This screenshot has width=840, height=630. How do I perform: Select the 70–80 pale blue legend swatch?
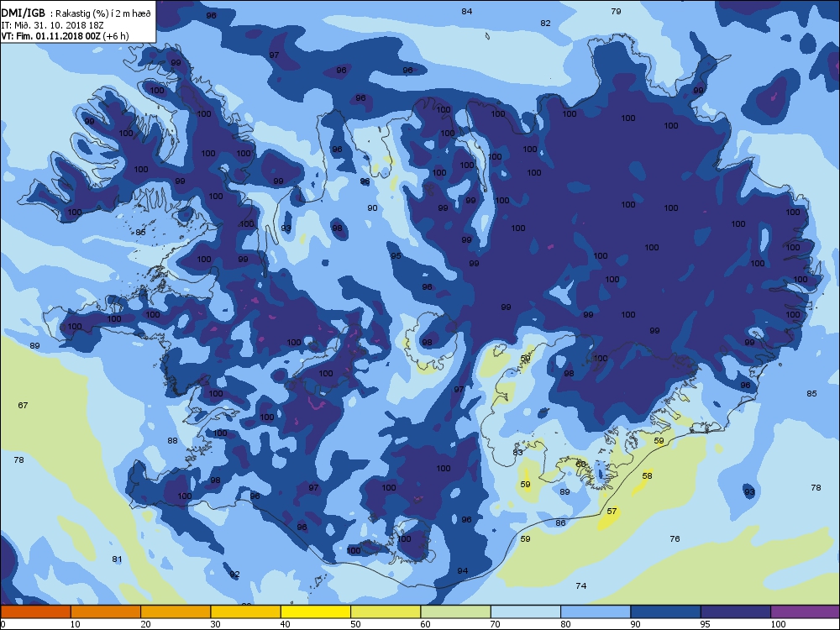click(526, 612)
